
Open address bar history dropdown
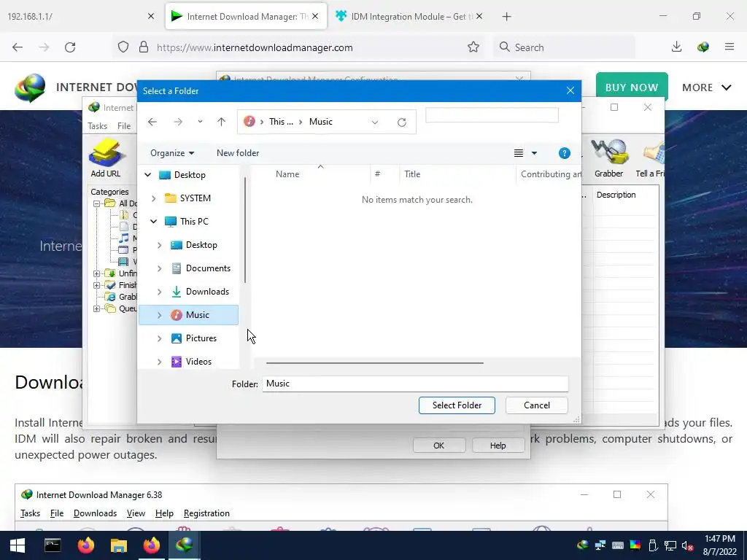pyautogui.click(x=375, y=122)
